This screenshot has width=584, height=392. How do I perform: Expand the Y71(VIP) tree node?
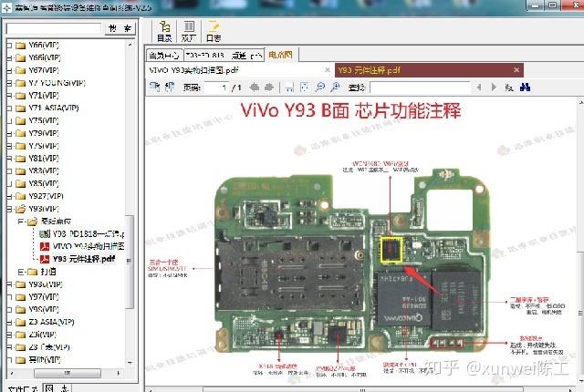[9, 96]
